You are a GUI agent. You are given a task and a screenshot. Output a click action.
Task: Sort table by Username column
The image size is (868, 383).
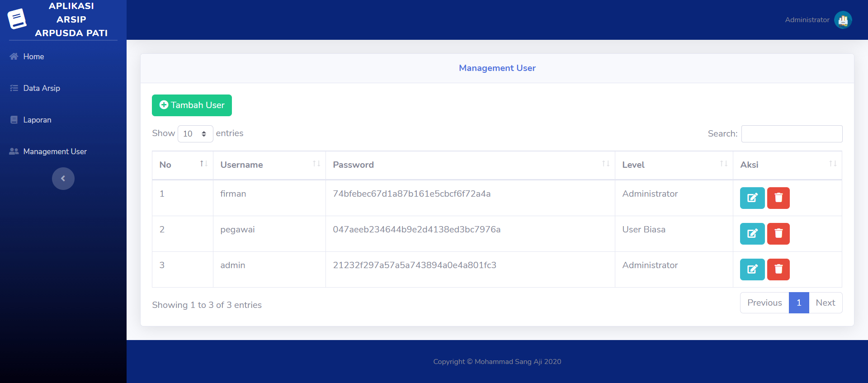point(269,165)
